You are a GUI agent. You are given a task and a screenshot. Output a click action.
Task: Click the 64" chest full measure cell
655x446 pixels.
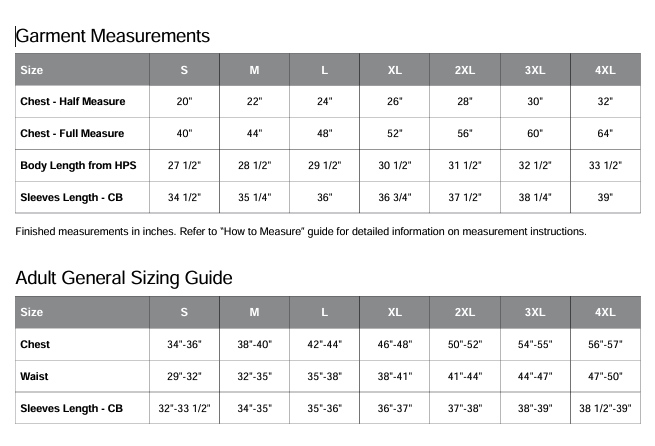[x=605, y=133]
